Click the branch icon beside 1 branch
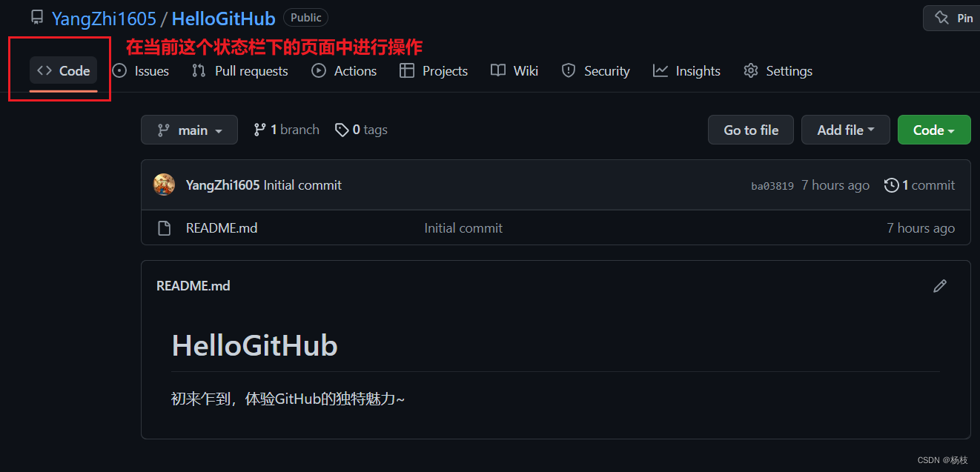The height and width of the screenshot is (472, 980). click(259, 130)
